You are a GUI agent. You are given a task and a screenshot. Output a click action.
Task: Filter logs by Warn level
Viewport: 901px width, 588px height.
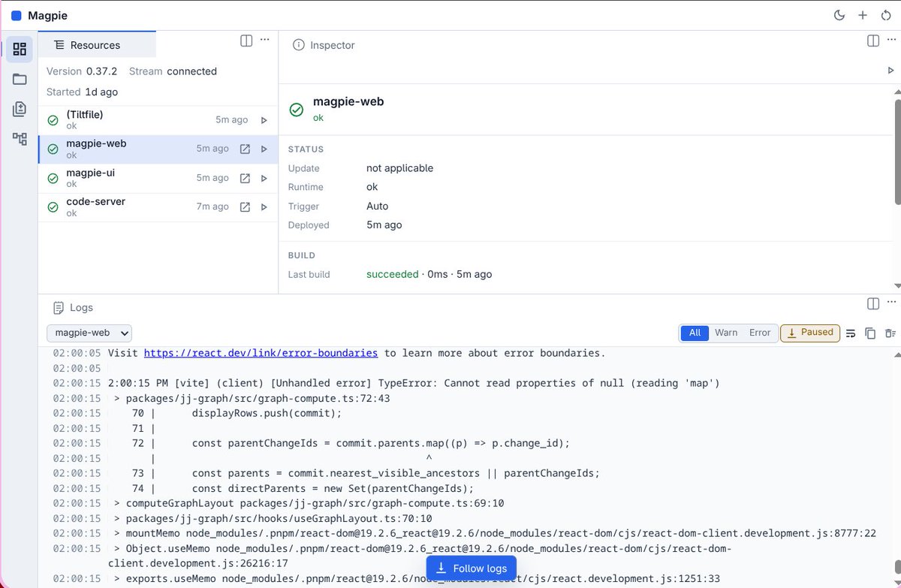[x=725, y=333]
